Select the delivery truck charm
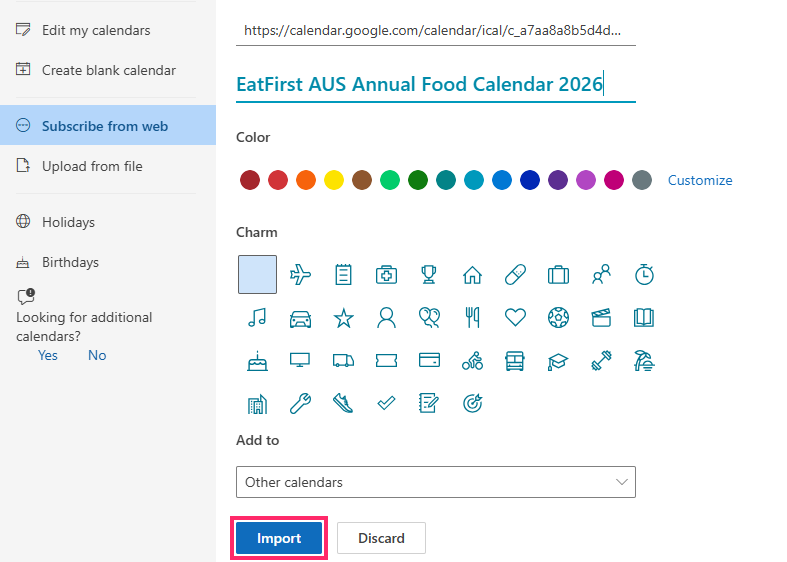The image size is (787, 562). click(343, 360)
